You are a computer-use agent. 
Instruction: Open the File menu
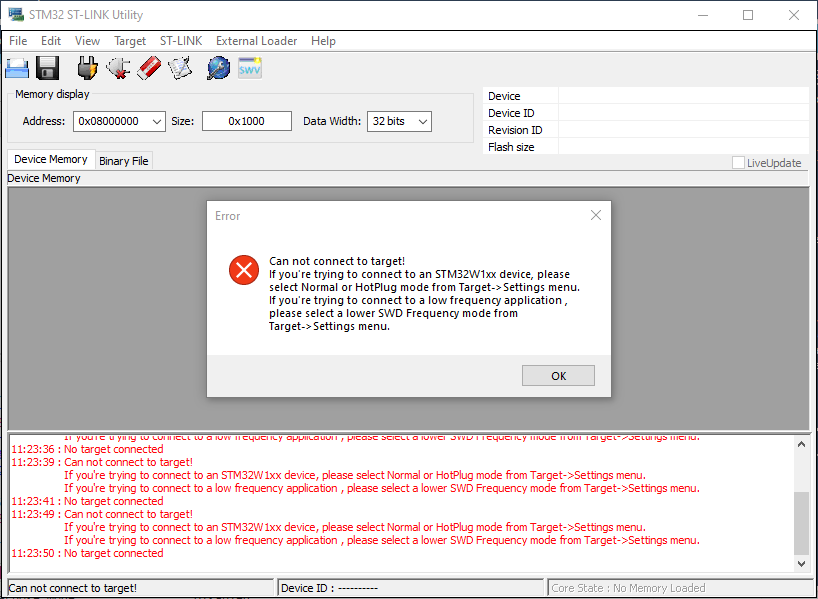18,41
